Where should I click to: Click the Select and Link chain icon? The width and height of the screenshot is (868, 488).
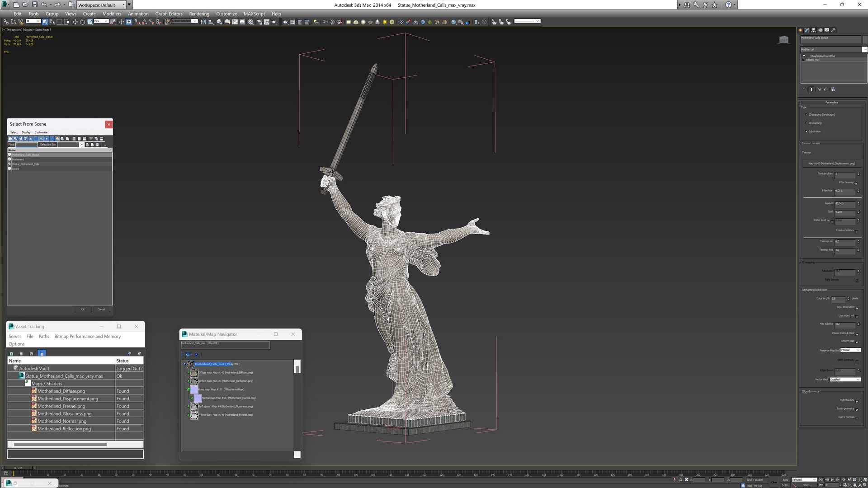[6, 22]
